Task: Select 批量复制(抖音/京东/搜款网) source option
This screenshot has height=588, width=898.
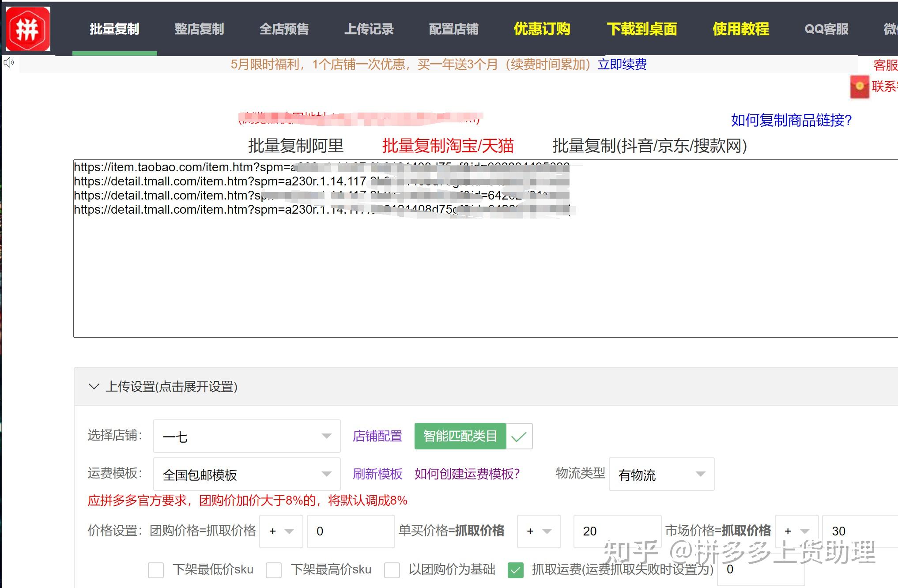Action: pyautogui.click(x=649, y=146)
